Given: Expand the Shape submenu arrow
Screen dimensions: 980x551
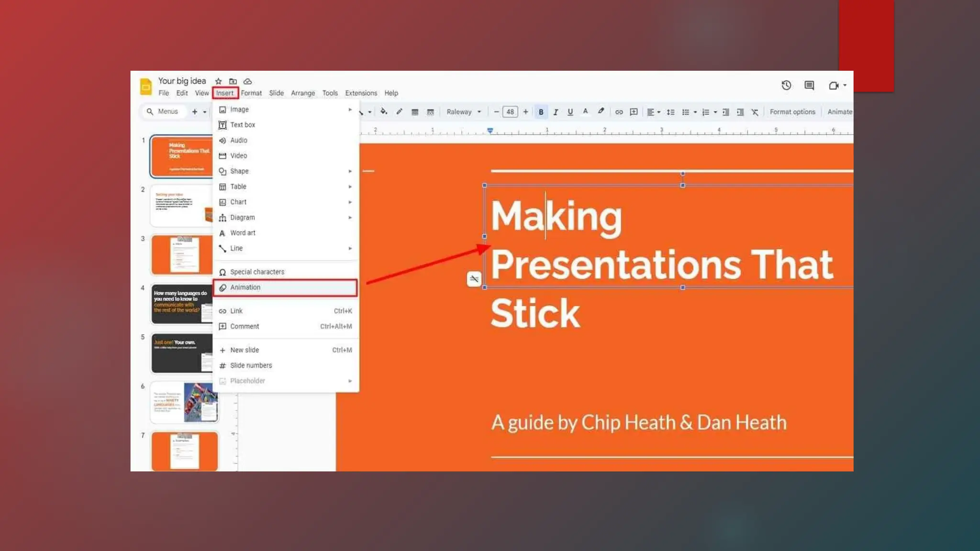Looking at the screenshot, I should (350, 171).
